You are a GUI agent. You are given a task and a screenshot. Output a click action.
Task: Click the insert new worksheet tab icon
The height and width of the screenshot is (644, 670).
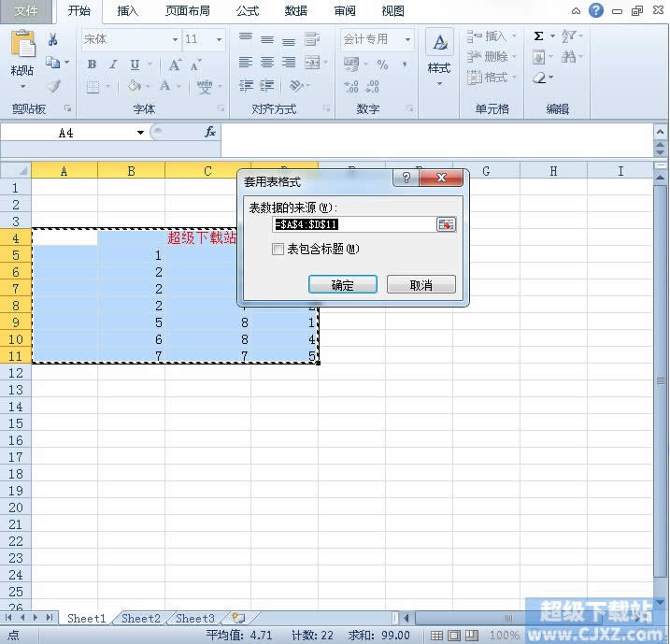point(238,618)
